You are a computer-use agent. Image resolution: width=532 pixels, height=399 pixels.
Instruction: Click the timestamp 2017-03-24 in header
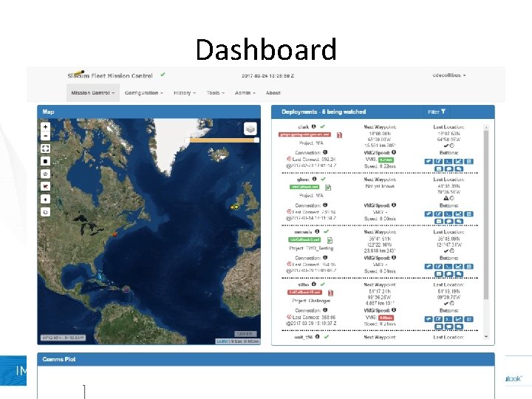(x=267, y=75)
